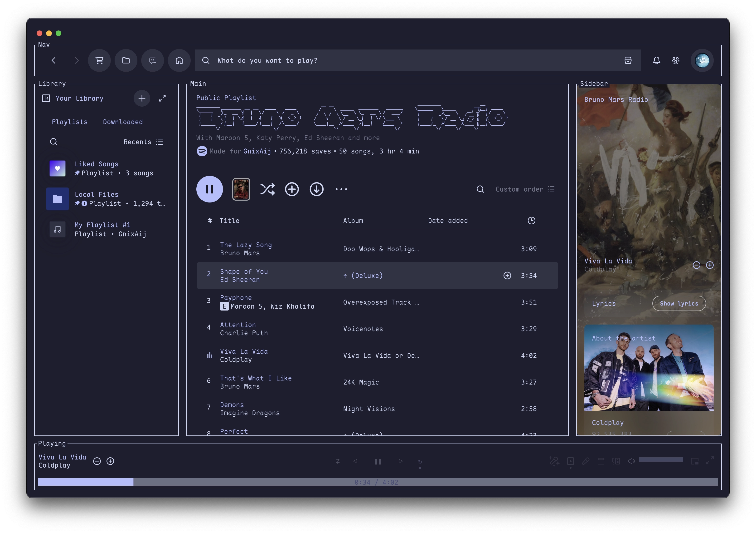
Task: Toggle shuffle for the playlist
Action: pos(267,189)
